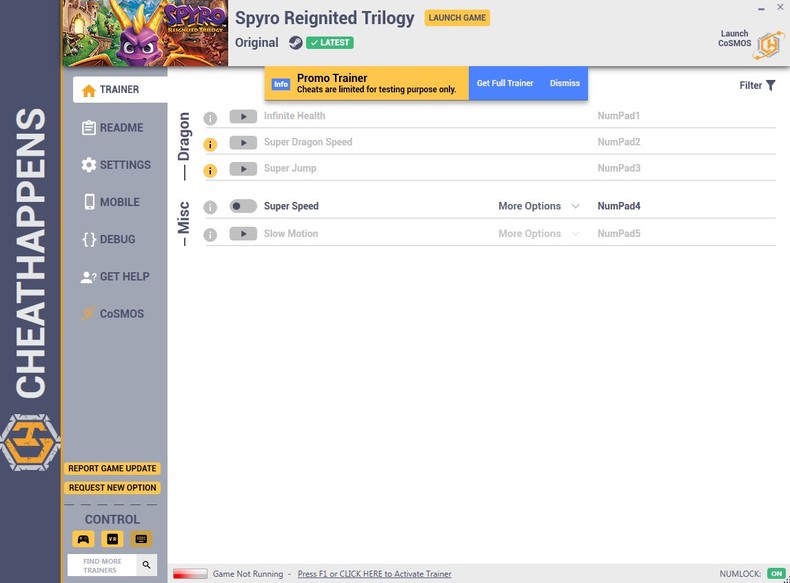Click the Info badge in promo banner

coord(281,84)
